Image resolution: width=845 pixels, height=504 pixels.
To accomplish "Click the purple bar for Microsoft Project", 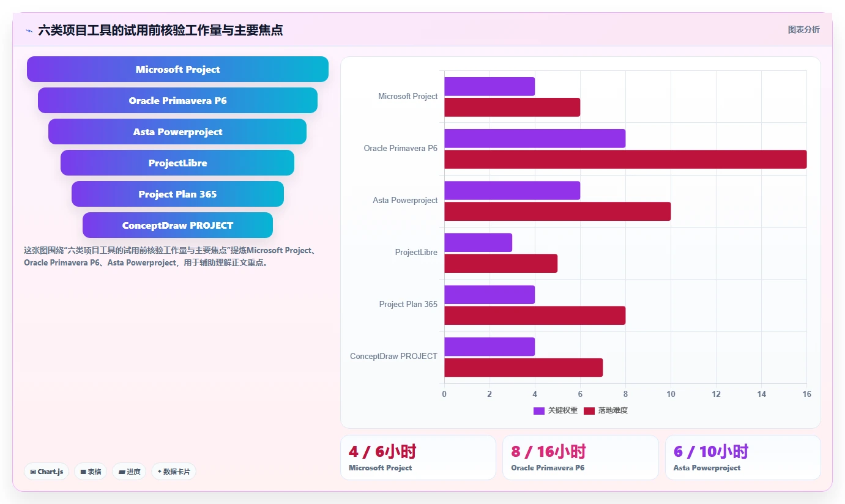I will tap(490, 86).
